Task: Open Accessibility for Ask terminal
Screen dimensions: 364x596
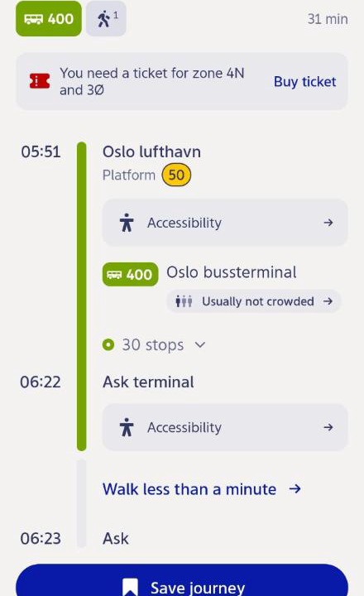Action: coord(225,428)
